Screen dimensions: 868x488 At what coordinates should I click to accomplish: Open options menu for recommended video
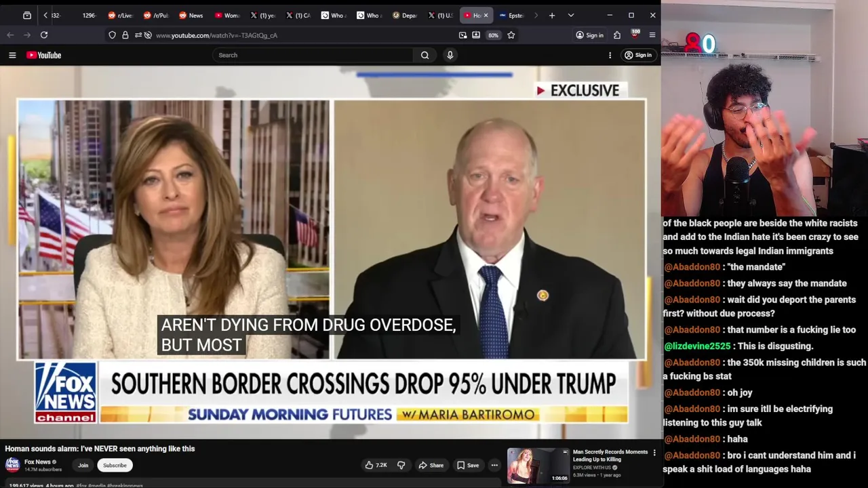(654, 452)
